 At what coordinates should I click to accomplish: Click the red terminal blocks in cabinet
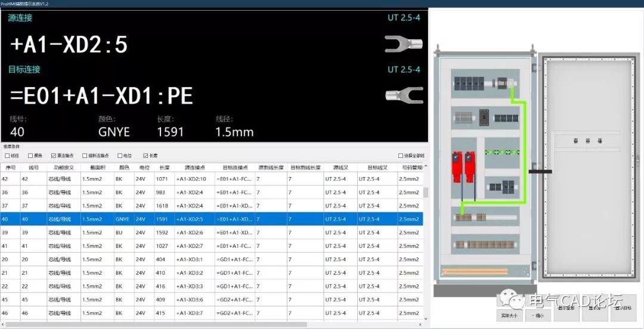(x=463, y=167)
